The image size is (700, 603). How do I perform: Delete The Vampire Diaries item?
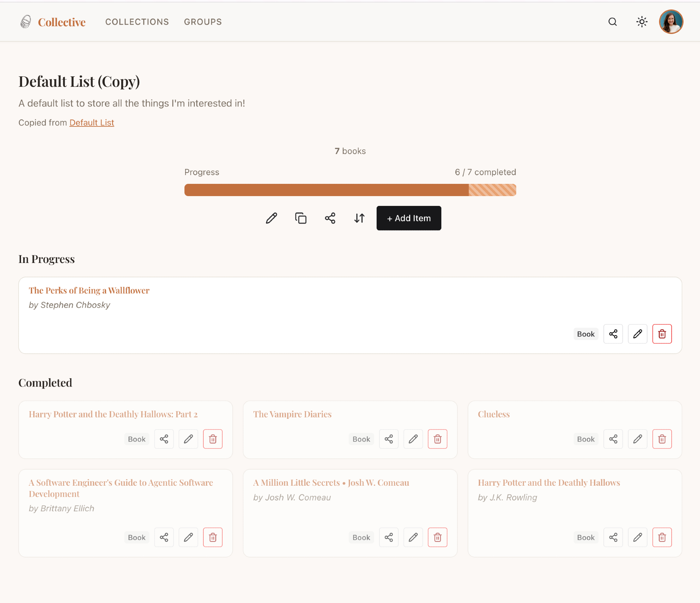tap(437, 439)
